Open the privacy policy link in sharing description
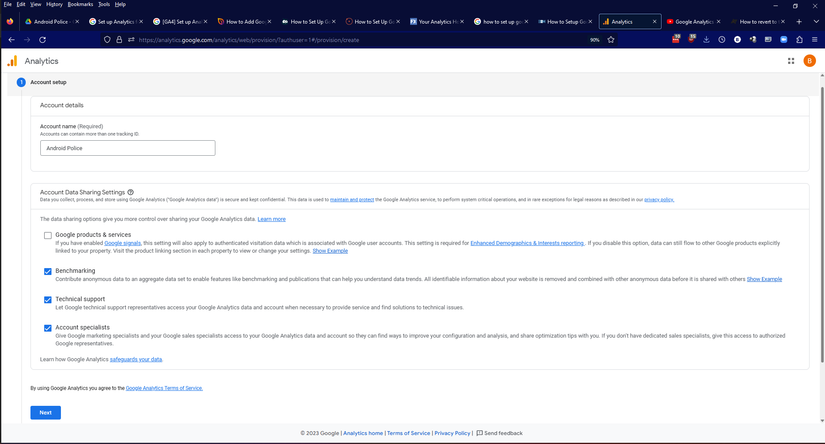 click(x=659, y=200)
